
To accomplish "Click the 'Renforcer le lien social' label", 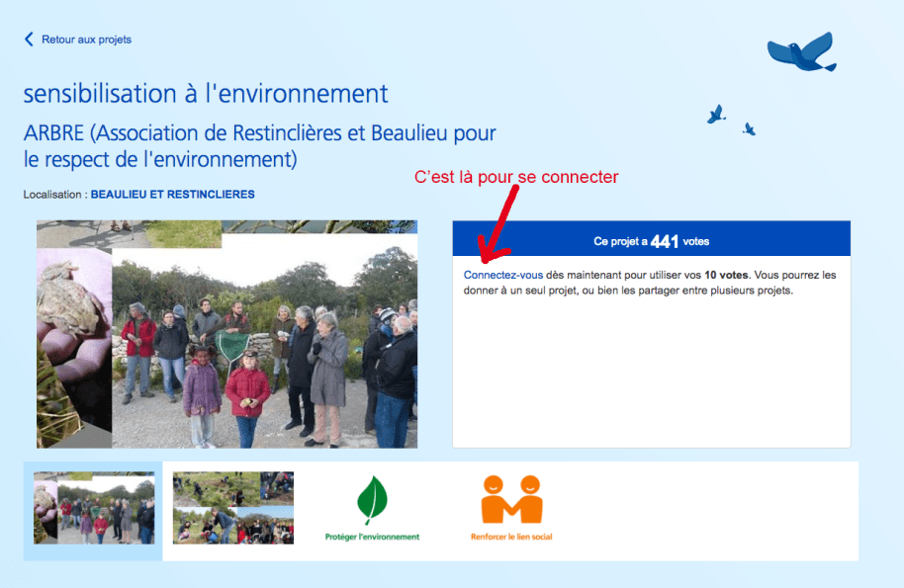I will coord(511,537).
